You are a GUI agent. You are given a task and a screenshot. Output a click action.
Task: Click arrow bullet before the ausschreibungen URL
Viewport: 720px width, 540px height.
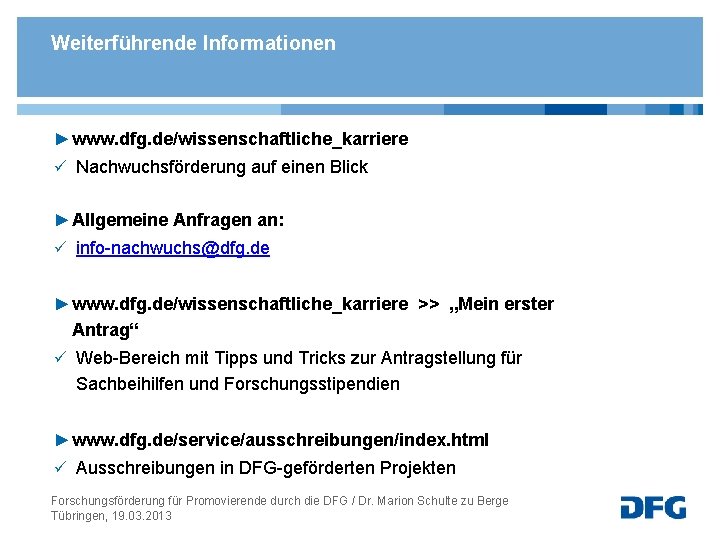click(x=62, y=440)
